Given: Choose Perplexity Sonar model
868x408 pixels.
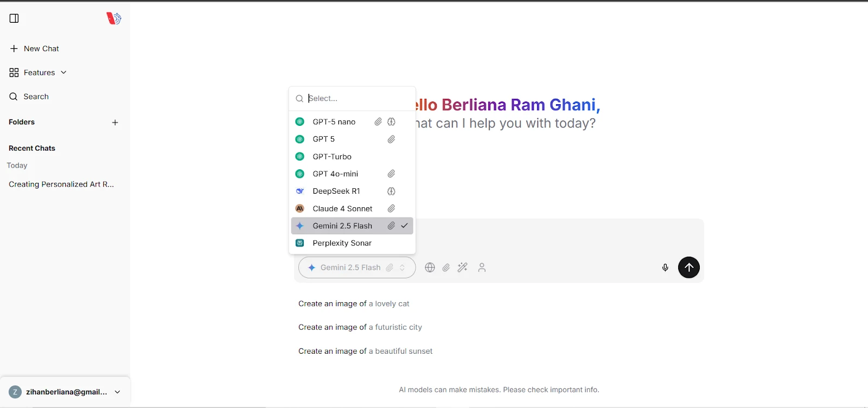Looking at the screenshot, I should point(352,243).
